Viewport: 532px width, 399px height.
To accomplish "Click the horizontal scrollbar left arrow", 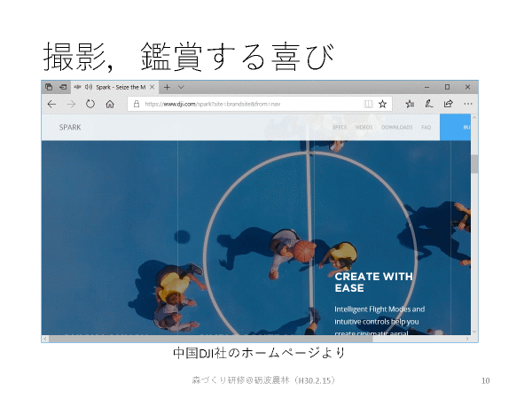I will [45, 339].
